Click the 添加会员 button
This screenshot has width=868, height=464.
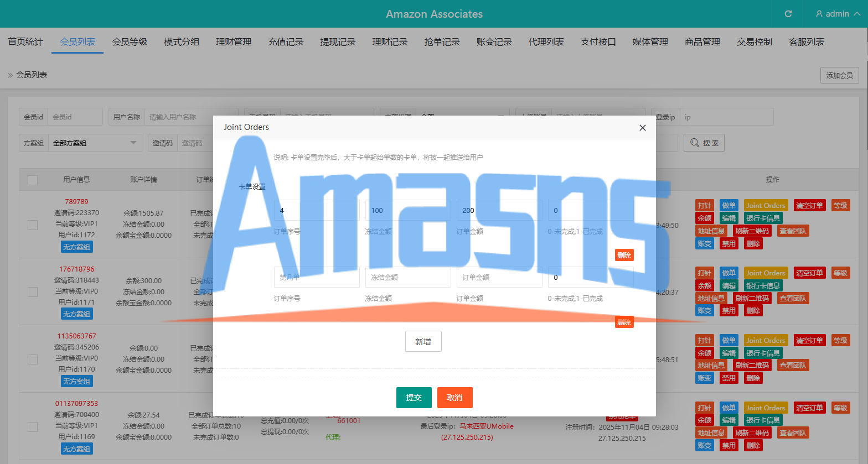click(840, 75)
